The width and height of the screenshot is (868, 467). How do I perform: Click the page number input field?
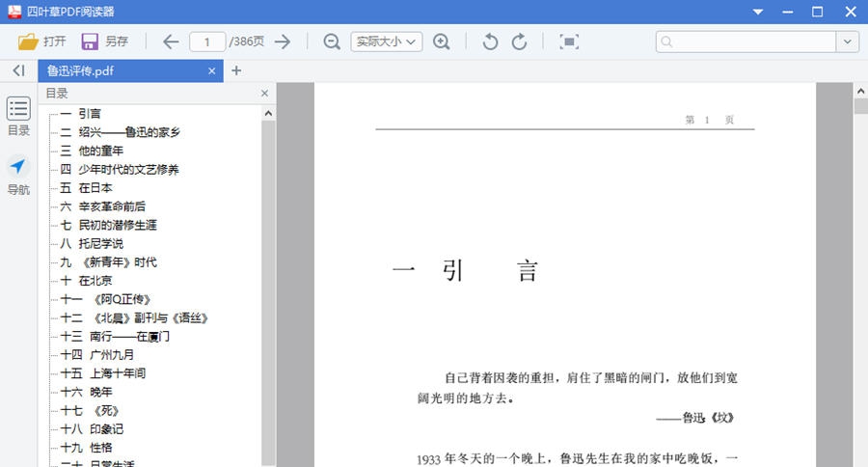tap(206, 41)
